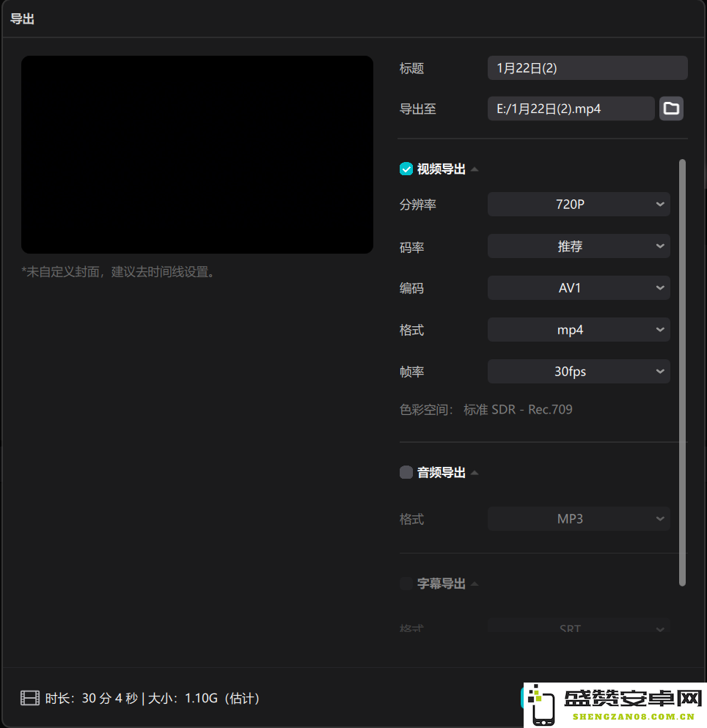Open the 码率 dropdown showing 推荐

pyautogui.click(x=579, y=246)
